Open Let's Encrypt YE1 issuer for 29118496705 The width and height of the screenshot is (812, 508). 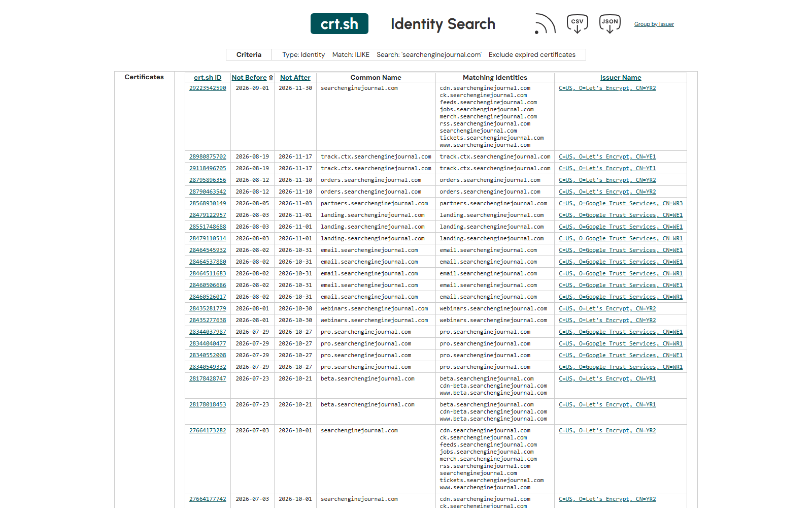(607, 169)
